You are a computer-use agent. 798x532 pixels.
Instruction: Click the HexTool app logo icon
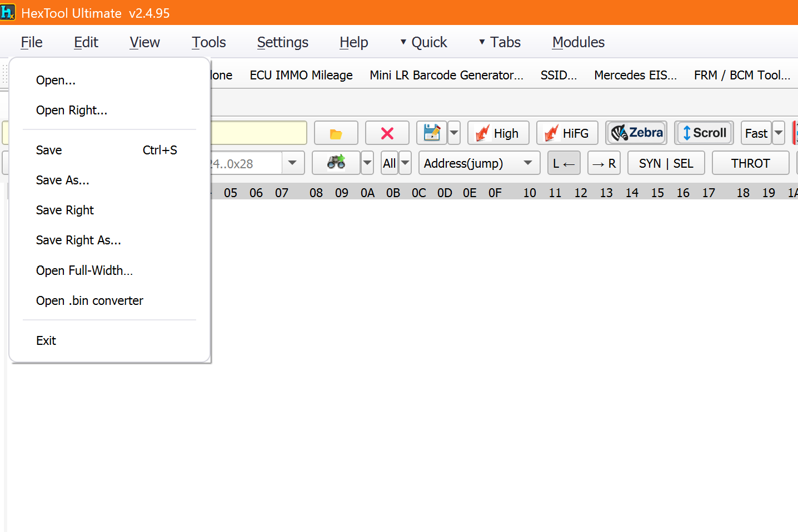point(8,12)
